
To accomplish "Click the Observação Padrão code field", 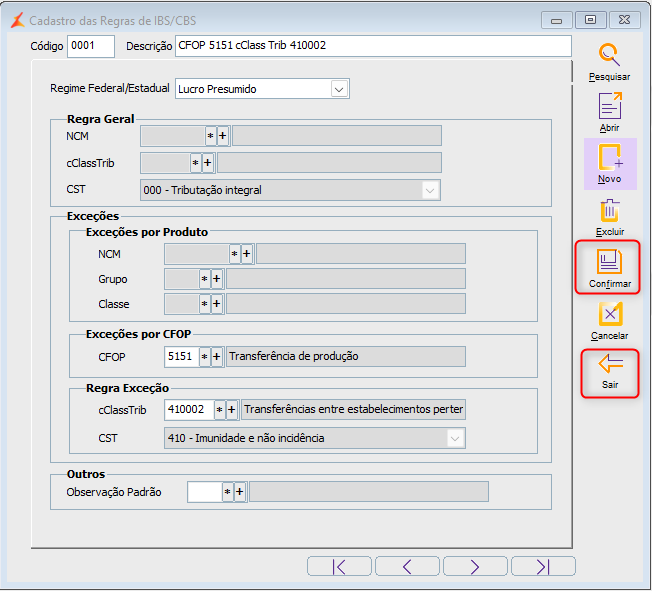I will coord(205,492).
